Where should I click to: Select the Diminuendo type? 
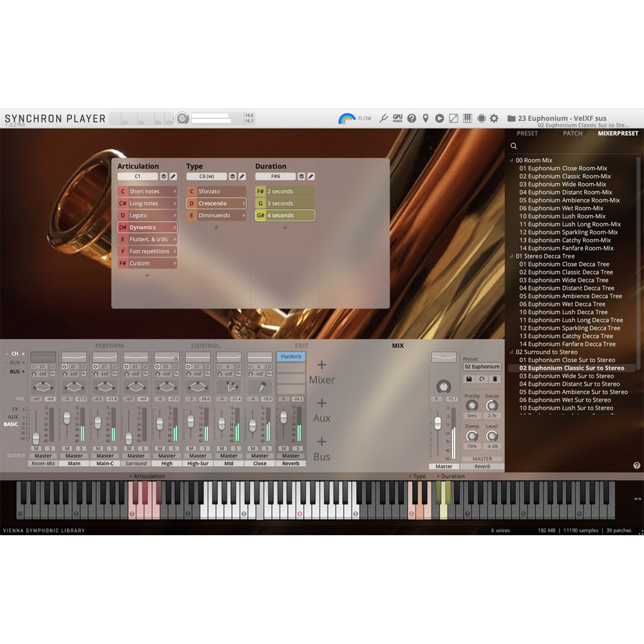(216, 215)
